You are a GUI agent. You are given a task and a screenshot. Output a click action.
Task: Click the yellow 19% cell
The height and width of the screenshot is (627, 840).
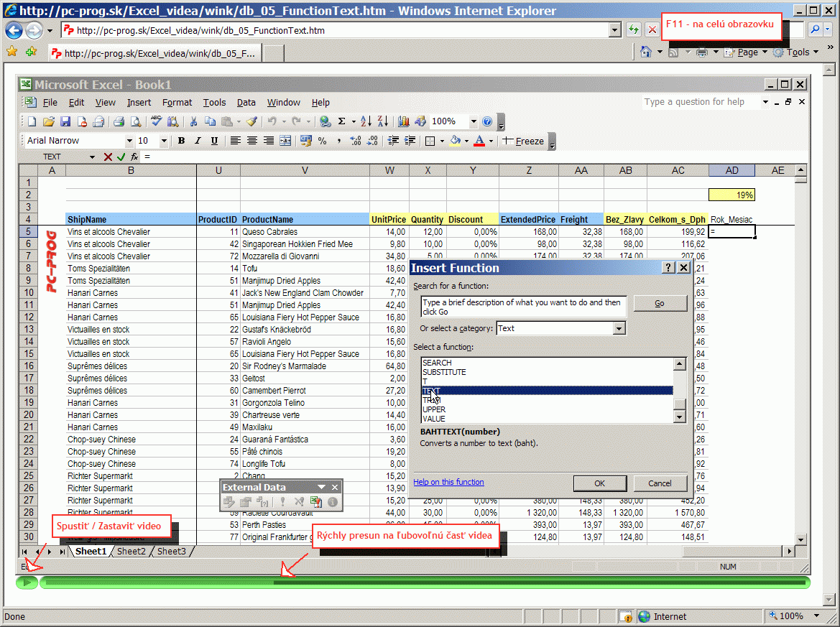tap(731, 195)
